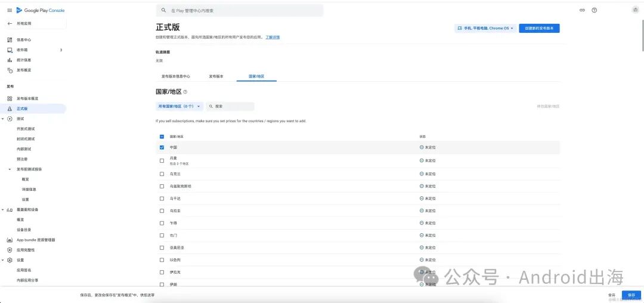Open 设备目录 in the sidebar
Screen dimensions: 644x303
pyautogui.click(x=24, y=230)
